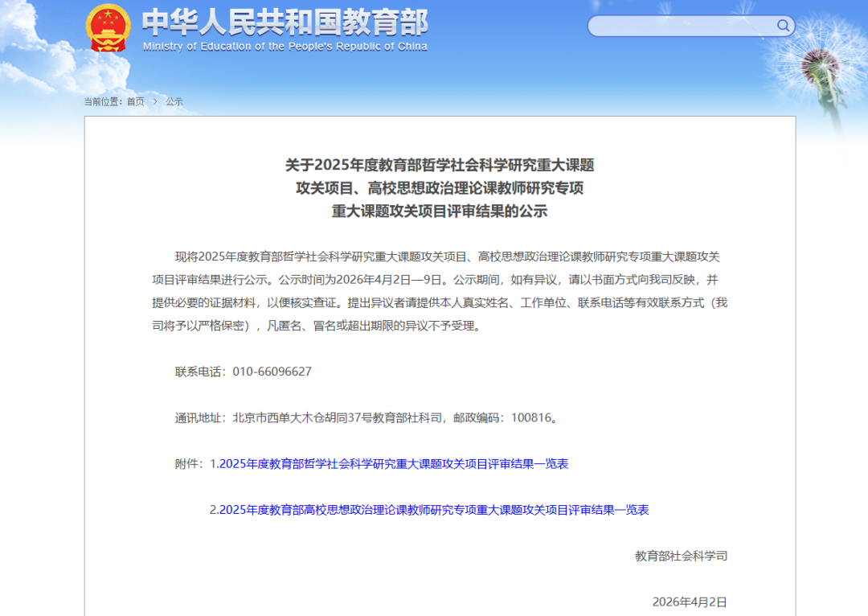The image size is (868, 616).
Task: Open attachment 2 思想政治理论课教师 results list
Action: point(429,510)
